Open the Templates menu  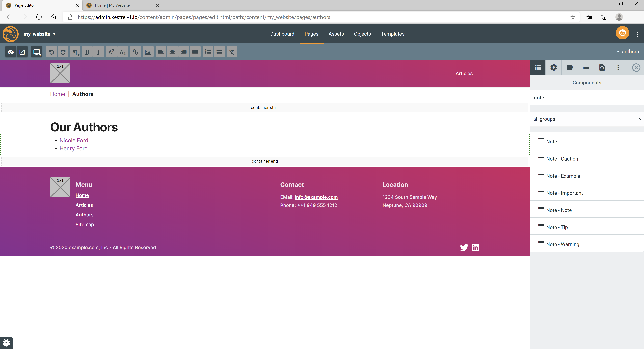coord(392,34)
